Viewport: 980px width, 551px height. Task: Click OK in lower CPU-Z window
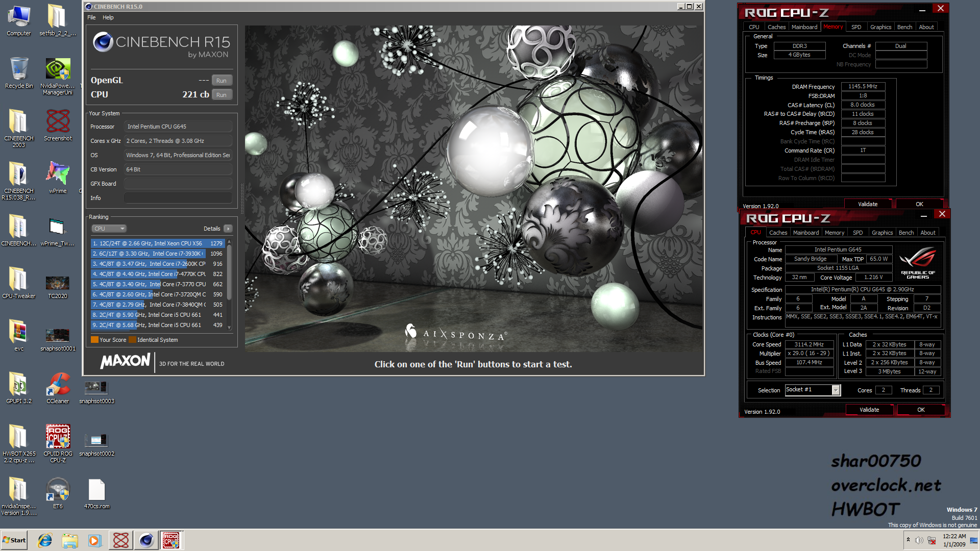921,410
